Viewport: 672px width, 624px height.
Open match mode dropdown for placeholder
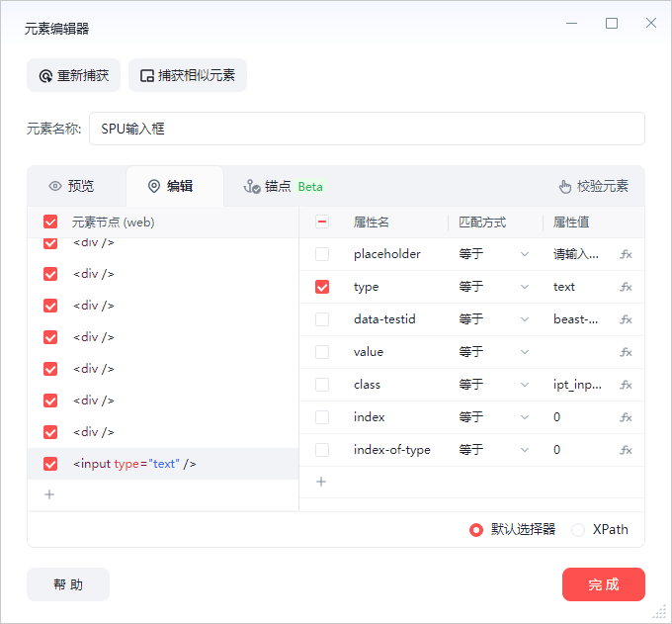(494, 254)
